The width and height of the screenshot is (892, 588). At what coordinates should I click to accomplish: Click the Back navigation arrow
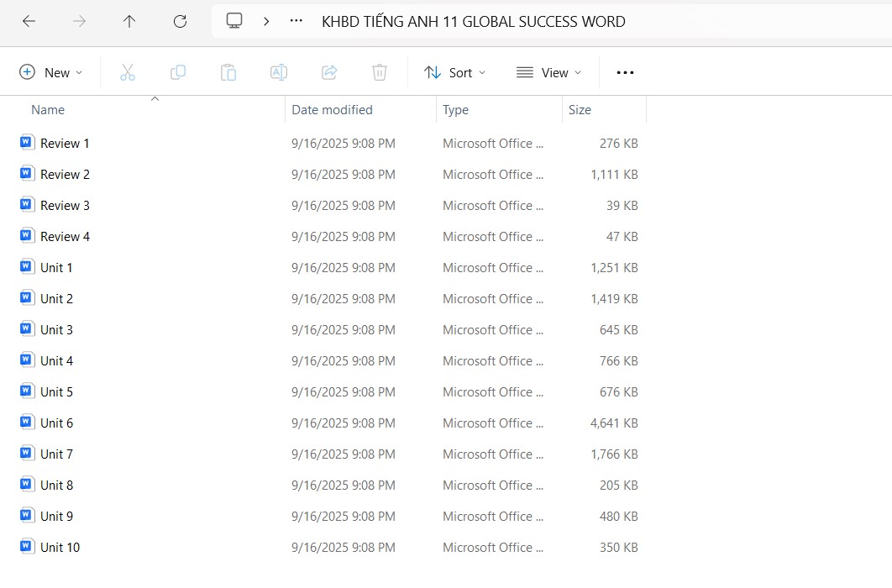click(x=29, y=22)
